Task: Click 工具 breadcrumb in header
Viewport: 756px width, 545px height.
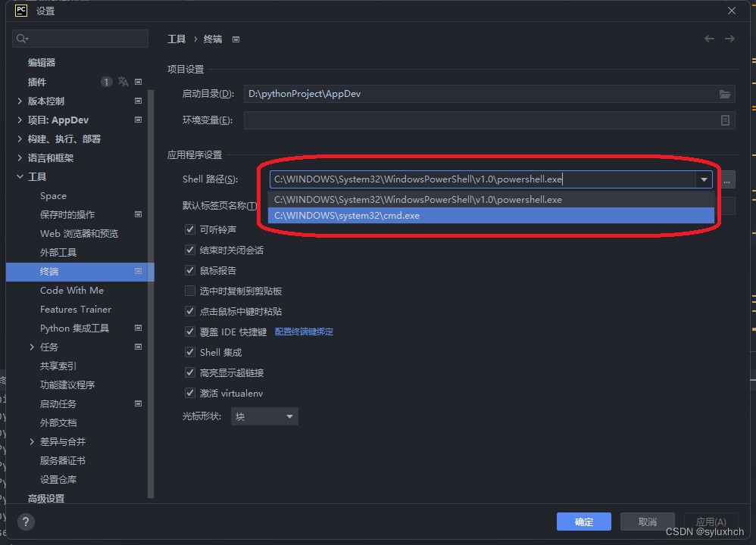Action: coord(177,39)
